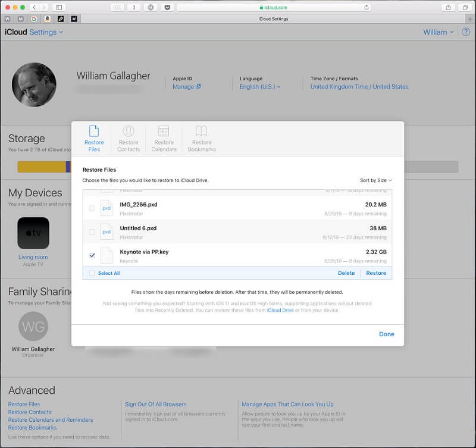Click the Living room Apple TV icon
This screenshot has width=476, height=448.
pyautogui.click(x=33, y=233)
